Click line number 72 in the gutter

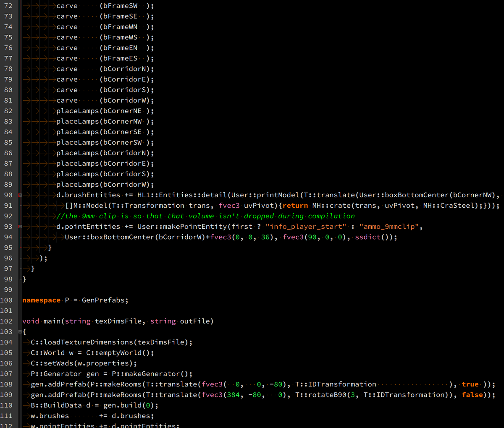8,5
